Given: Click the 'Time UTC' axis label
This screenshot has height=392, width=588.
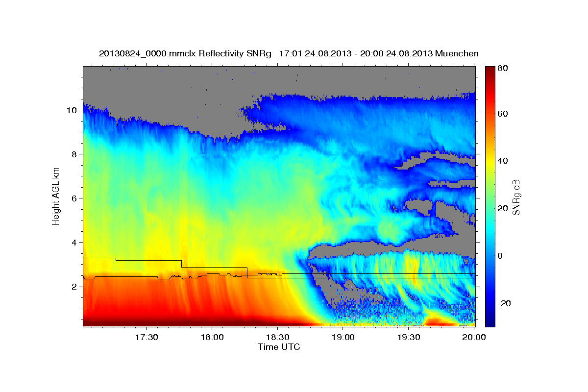Looking at the screenshot, I should coord(279,347).
